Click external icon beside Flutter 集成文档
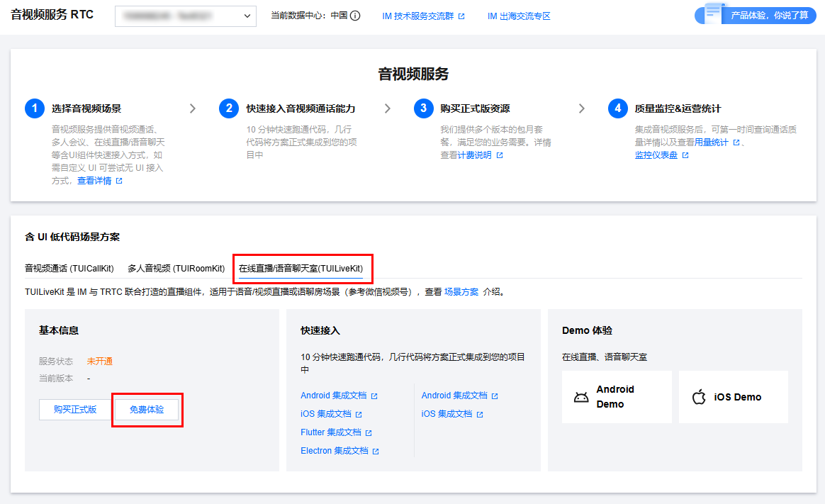This screenshot has width=825, height=504. (369, 433)
